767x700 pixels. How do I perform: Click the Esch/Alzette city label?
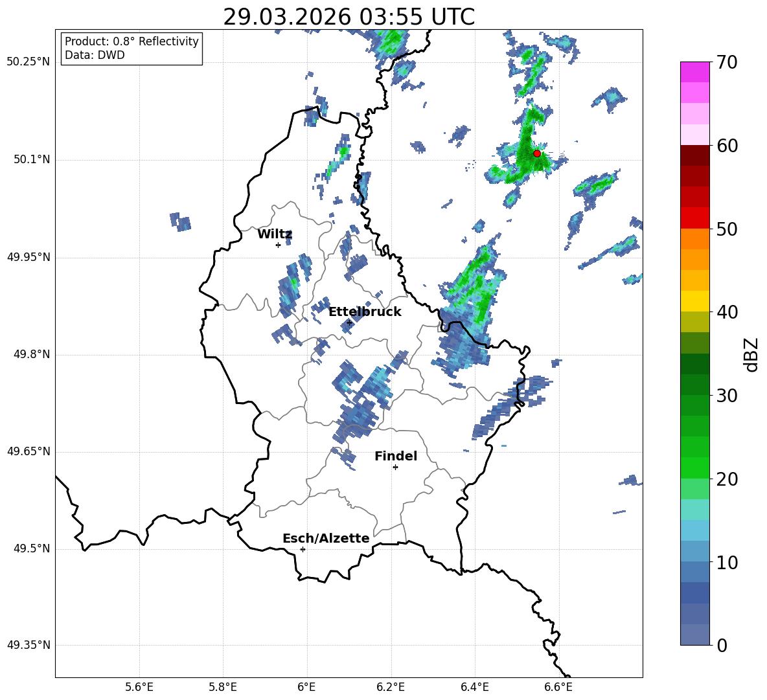point(326,539)
